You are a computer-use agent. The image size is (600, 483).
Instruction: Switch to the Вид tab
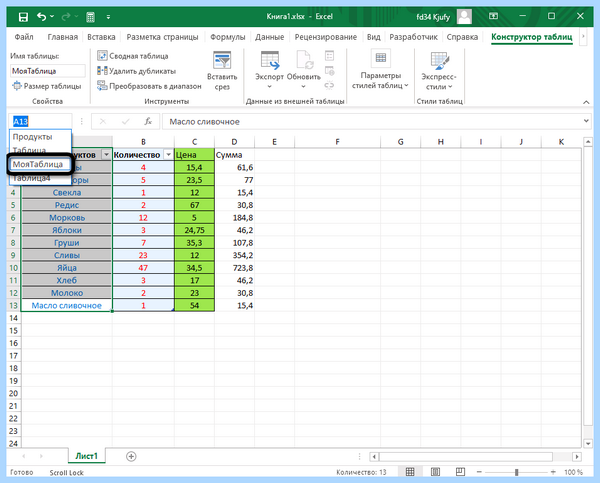[x=373, y=37]
